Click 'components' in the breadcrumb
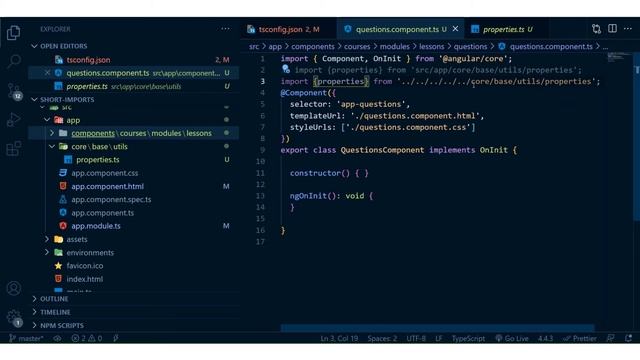 click(313, 47)
